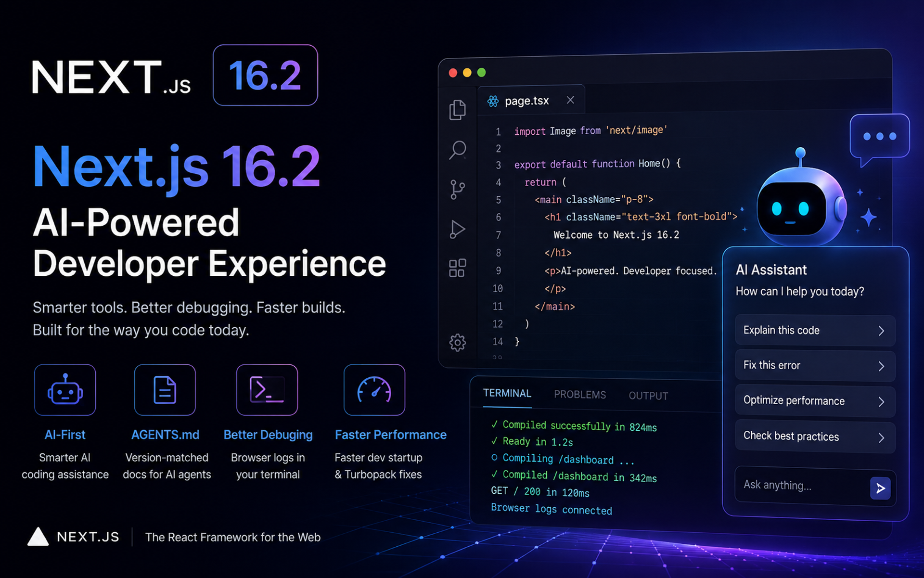Image resolution: width=924 pixels, height=578 pixels.
Task: Click 'The React Framework for the Web' tagline
Action: pos(233,537)
